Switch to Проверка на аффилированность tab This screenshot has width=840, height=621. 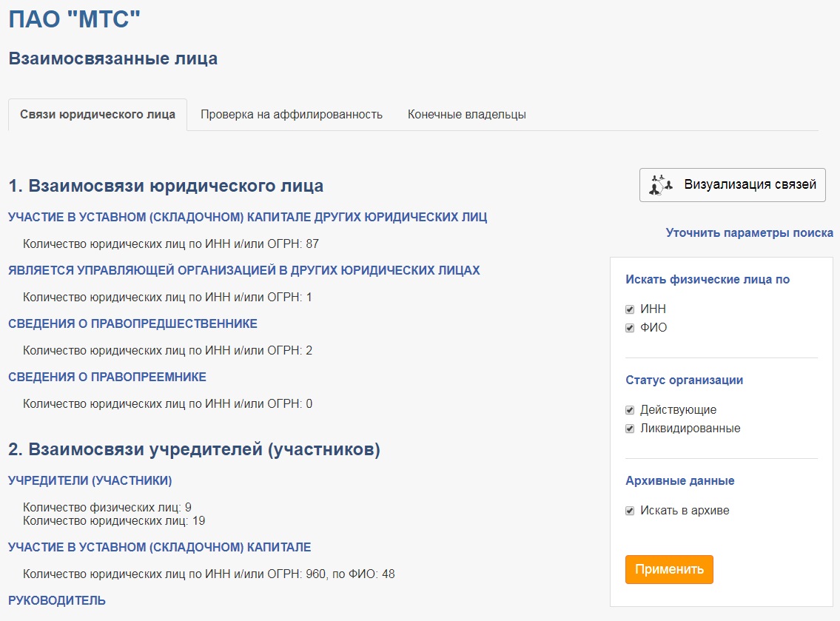[x=292, y=115]
